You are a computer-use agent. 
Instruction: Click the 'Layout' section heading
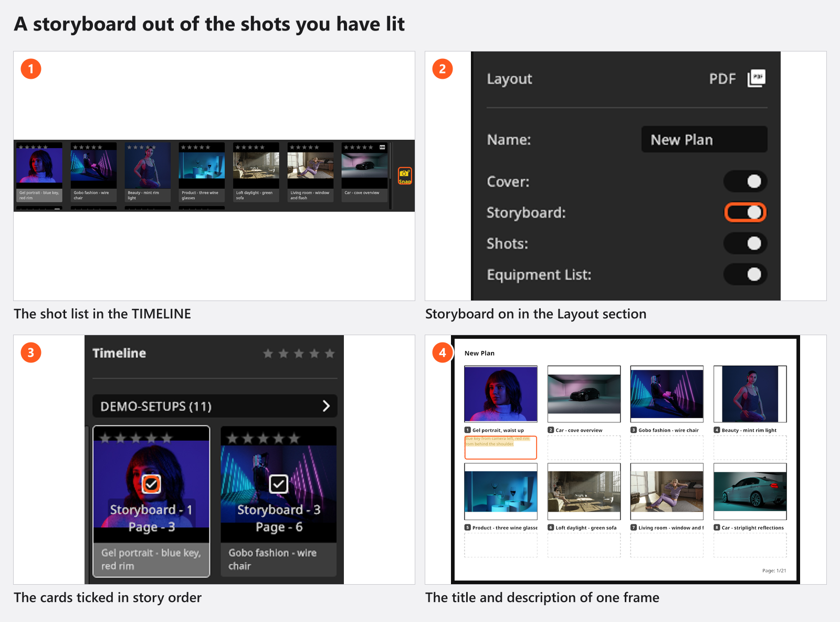(509, 79)
